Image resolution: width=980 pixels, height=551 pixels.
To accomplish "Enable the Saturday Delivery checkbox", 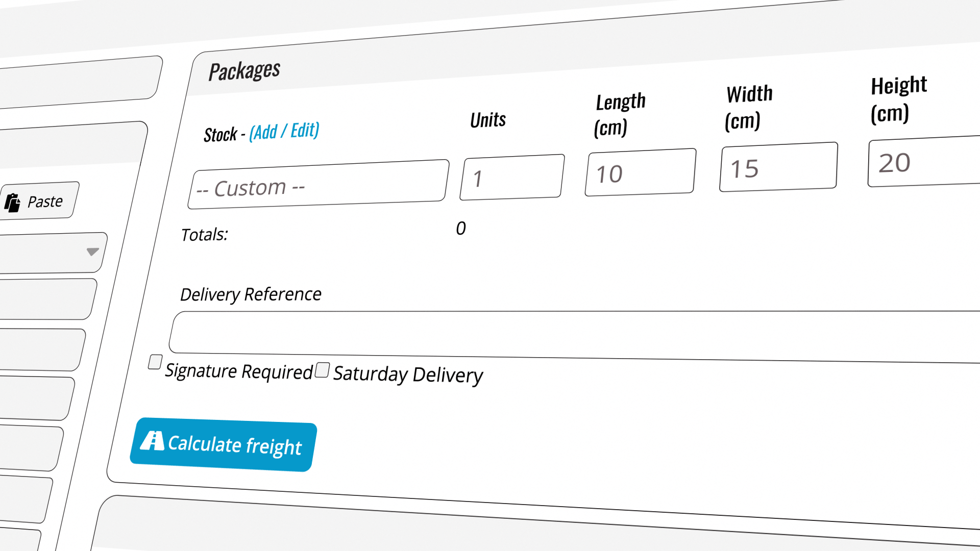I will click(x=322, y=370).
